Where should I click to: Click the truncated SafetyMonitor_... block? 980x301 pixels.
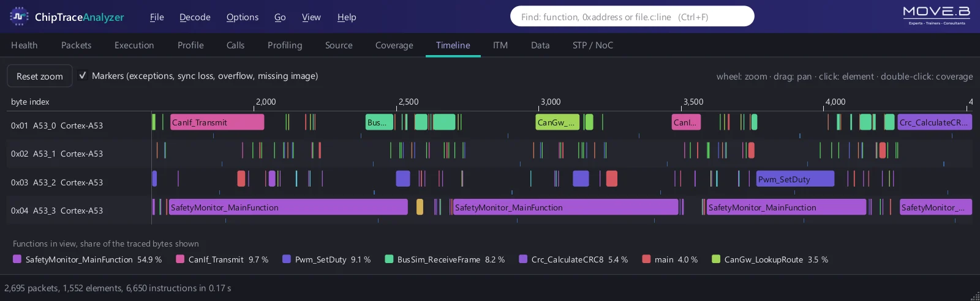936,207
